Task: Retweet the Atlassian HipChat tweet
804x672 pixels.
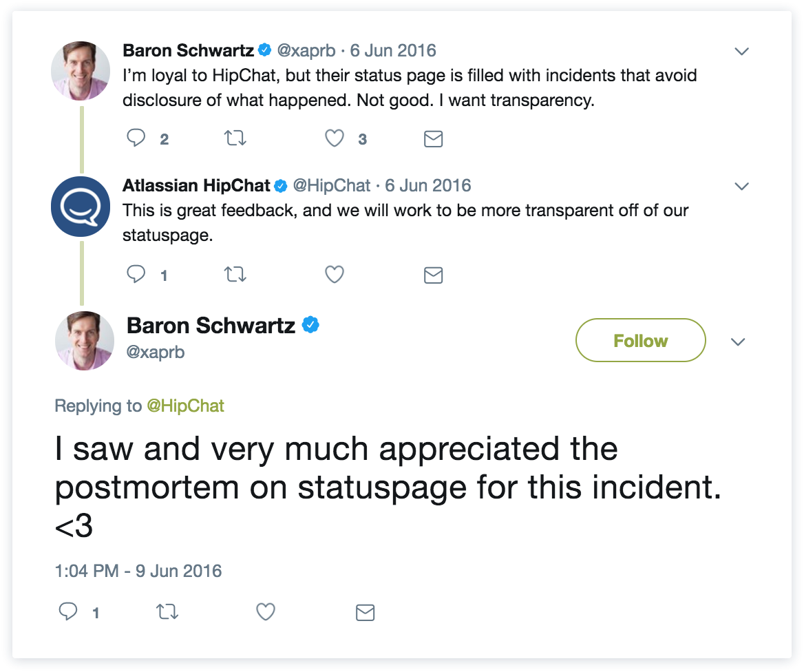Action: 236,275
